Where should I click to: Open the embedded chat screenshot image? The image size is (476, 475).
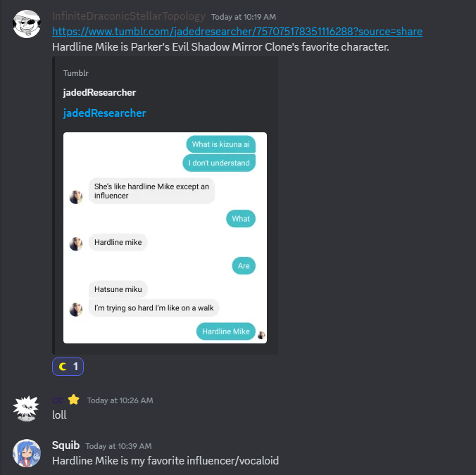[x=165, y=238]
